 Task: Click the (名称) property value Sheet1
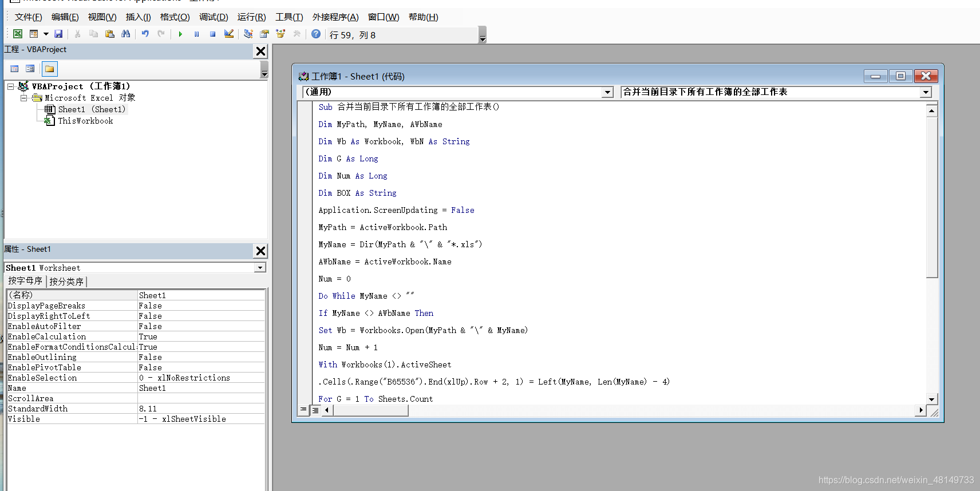[x=201, y=295]
